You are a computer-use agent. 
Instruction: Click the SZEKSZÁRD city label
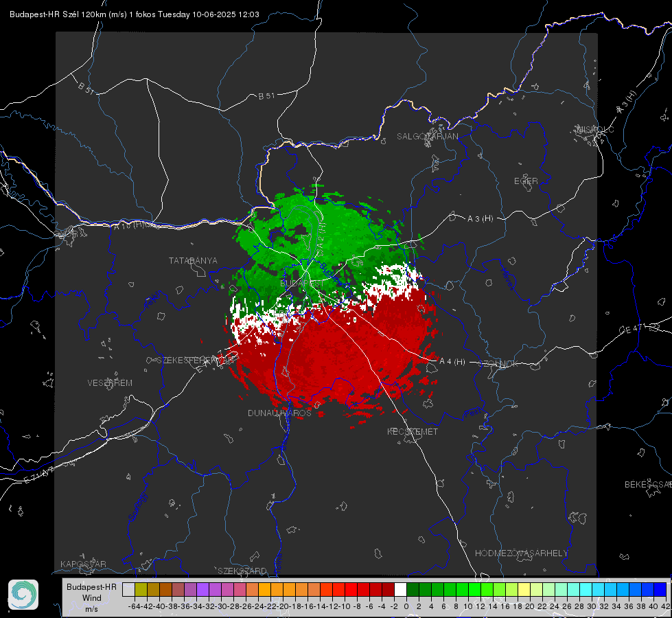[x=242, y=571]
